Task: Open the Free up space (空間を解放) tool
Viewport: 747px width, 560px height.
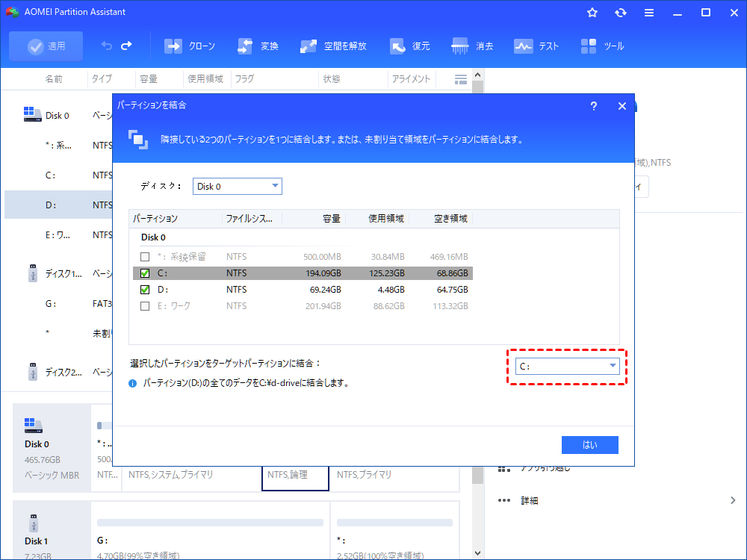Action: 333,46
